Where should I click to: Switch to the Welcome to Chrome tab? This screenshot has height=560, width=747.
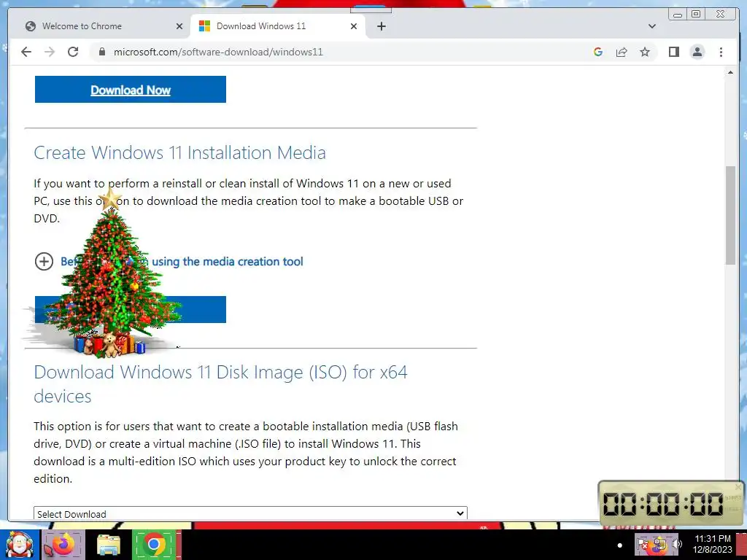coord(99,26)
